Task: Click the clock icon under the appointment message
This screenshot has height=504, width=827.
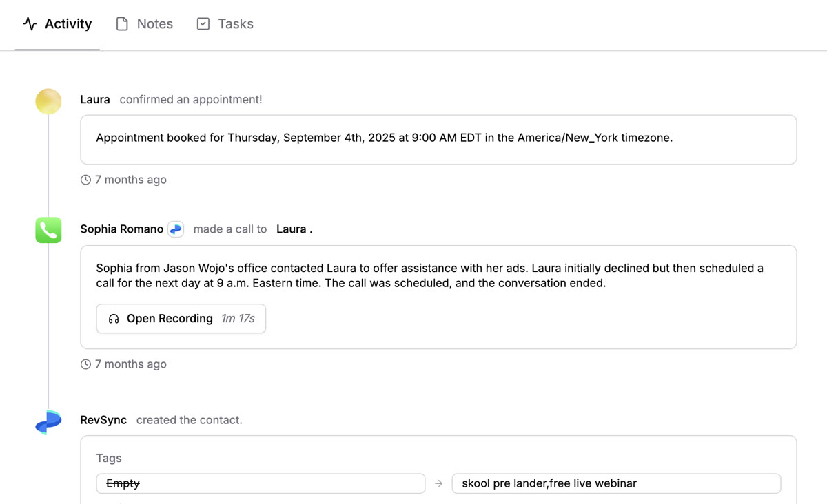Action: 85,179
